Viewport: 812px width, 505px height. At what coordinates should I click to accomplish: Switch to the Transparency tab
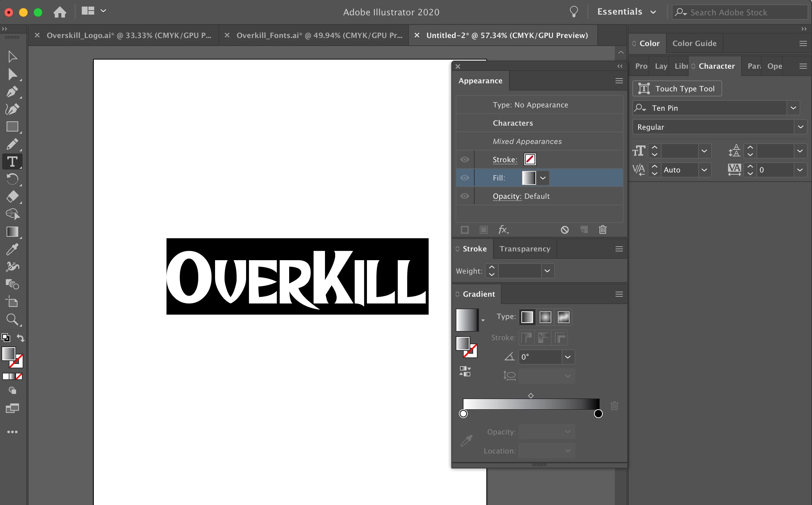pyautogui.click(x=525, y=249)
